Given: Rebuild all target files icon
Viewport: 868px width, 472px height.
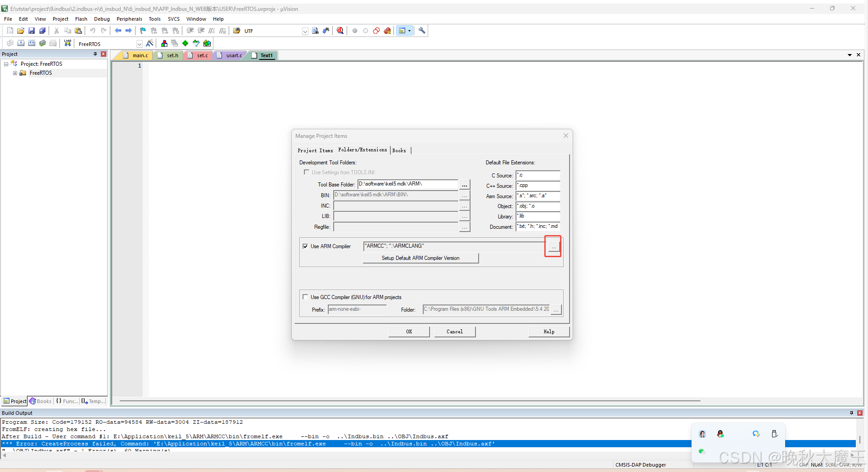Looking at the screenshot, I should tap(32, 43).
